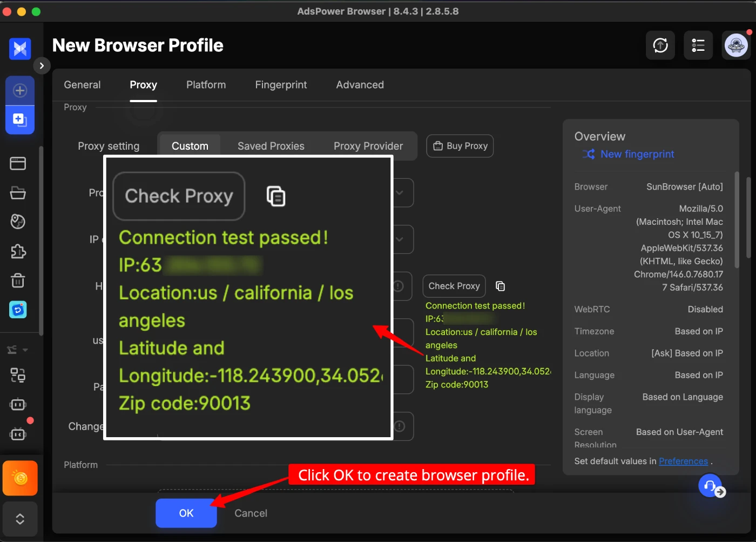The width and height of the screenshot is (756, 542).
Task: Open the user avatar menu
Action: 736,45
